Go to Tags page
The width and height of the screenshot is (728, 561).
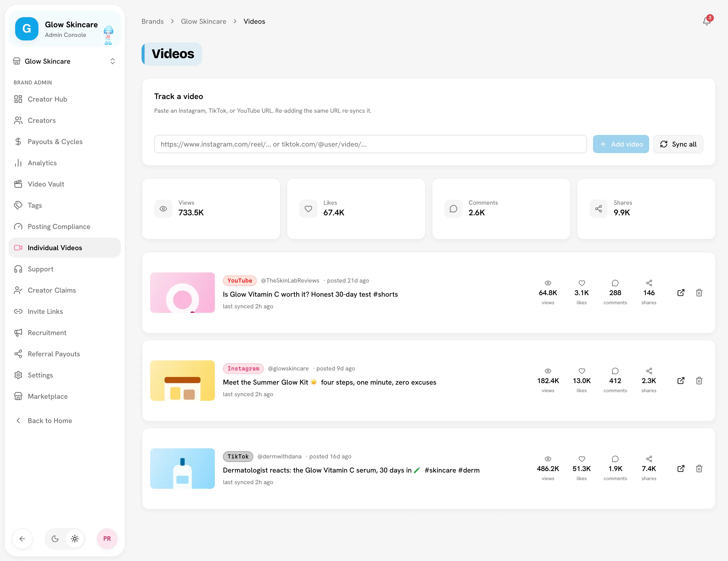click(65, 205)
